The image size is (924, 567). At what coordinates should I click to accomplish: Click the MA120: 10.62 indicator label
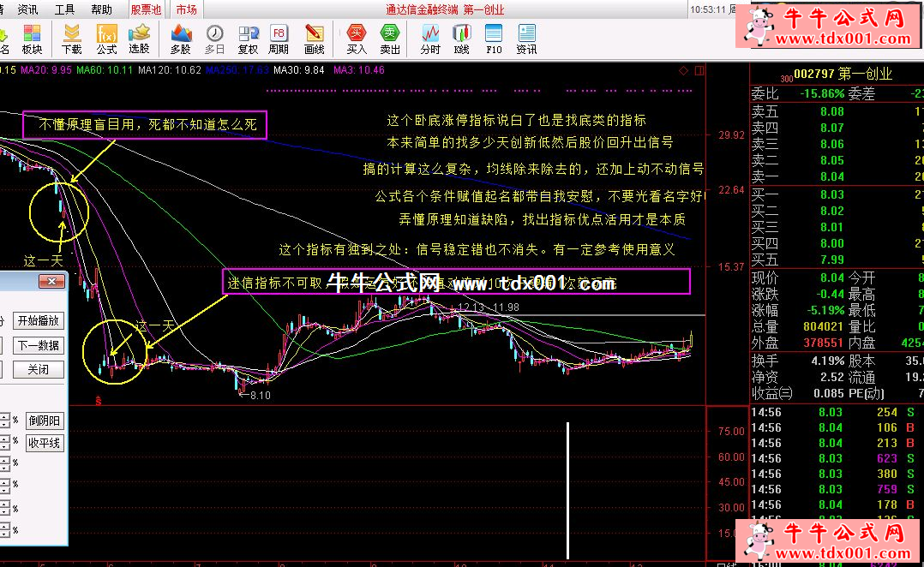click(170, 70)
